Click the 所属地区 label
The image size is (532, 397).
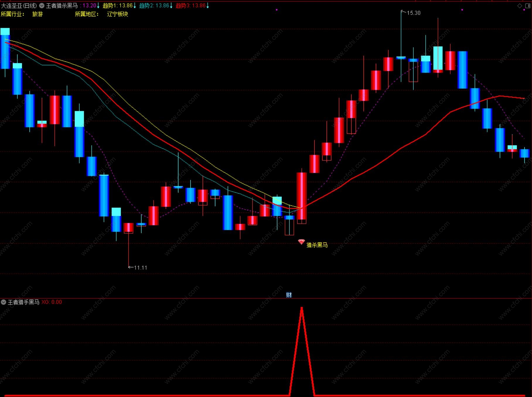[x=87, y=14]
